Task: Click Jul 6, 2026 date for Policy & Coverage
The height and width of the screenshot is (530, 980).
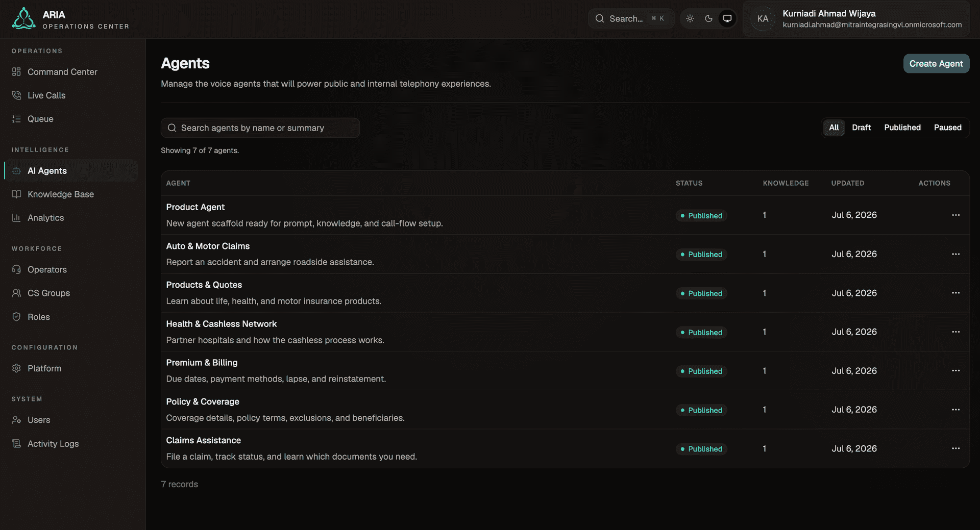Action: pyautogui.click(x=854, y=410)
